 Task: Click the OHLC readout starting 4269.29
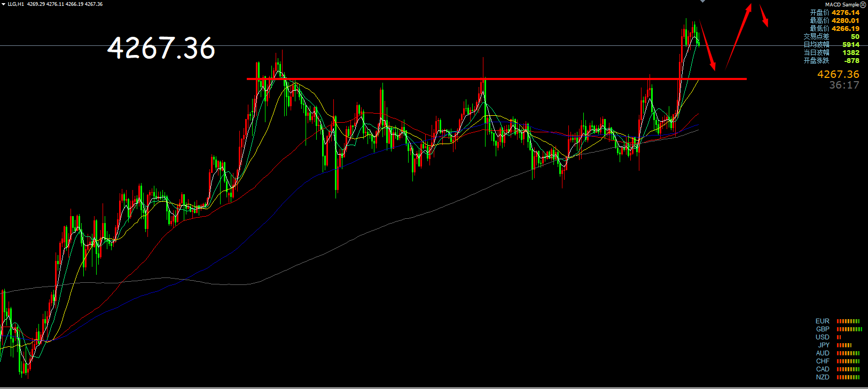(65, 4)
